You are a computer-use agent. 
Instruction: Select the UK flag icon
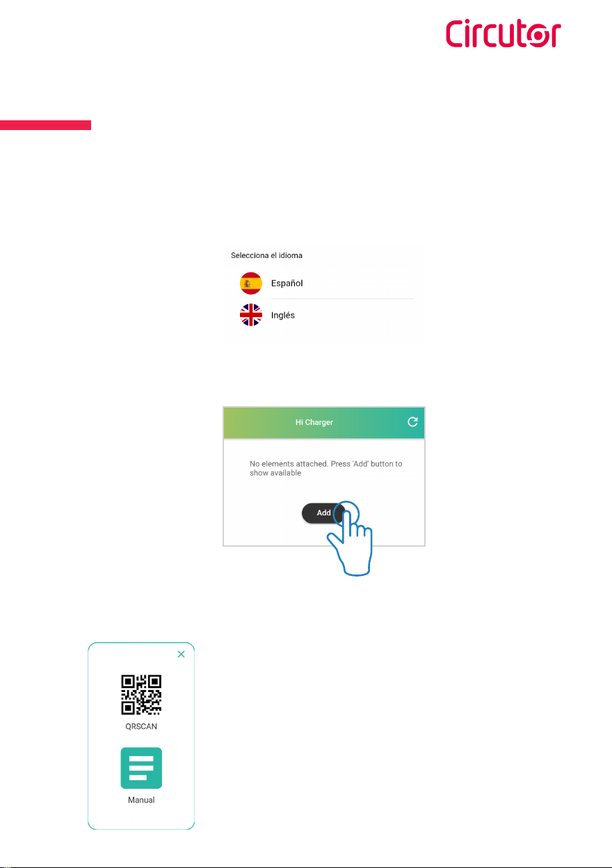pyautogui.click(x=250, y=315)
